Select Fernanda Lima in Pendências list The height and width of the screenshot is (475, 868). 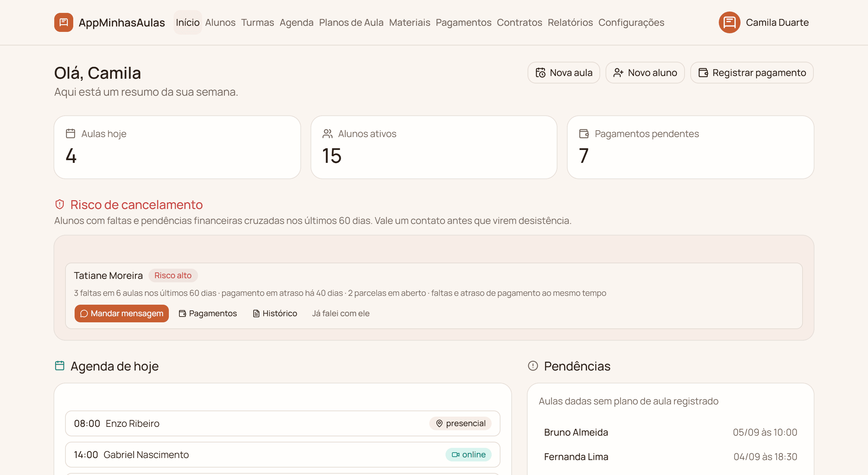(671, 457)
